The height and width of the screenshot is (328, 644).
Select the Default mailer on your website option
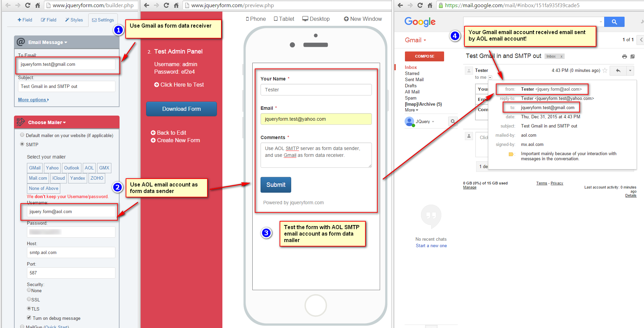22,135
